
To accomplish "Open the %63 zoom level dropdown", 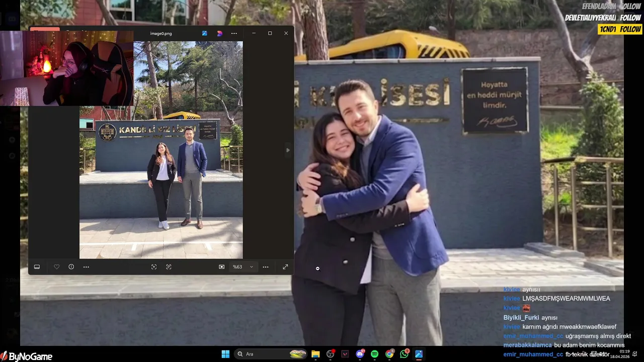I will 243,267.
